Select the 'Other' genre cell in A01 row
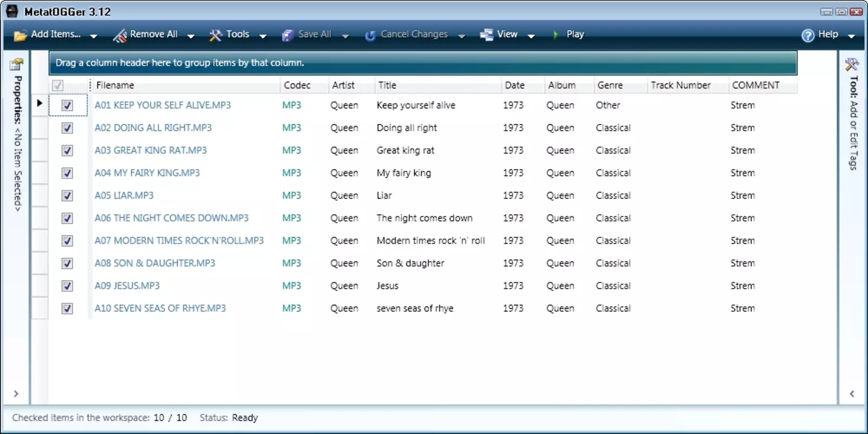The height and width of the screenshot is (434, 868). click(608, 105)
